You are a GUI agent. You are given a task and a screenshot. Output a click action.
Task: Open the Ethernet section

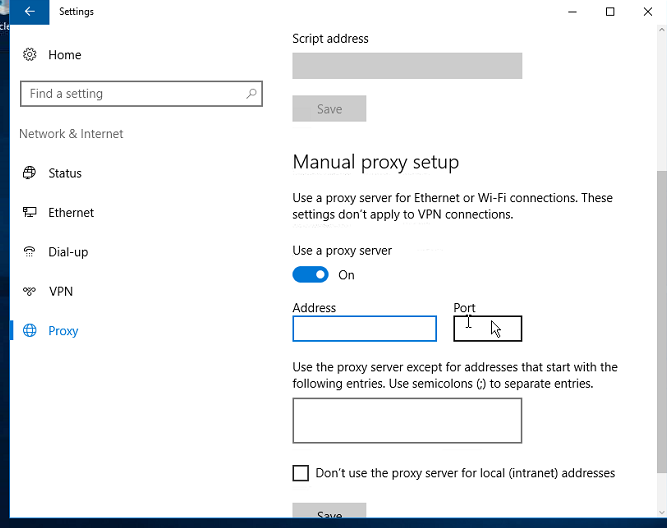(71, 212)
